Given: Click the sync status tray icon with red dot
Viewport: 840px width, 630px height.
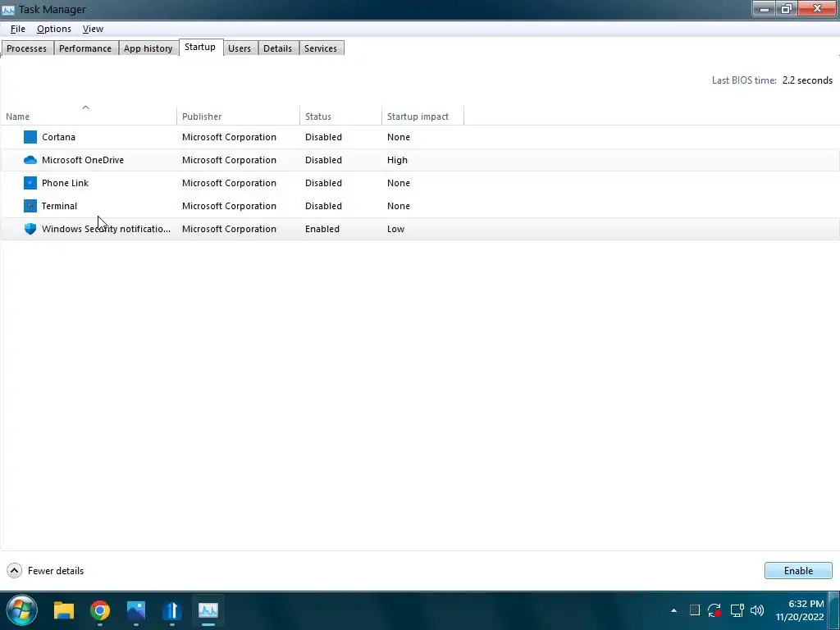Looking at the screenshot, I should coord(714,610).
